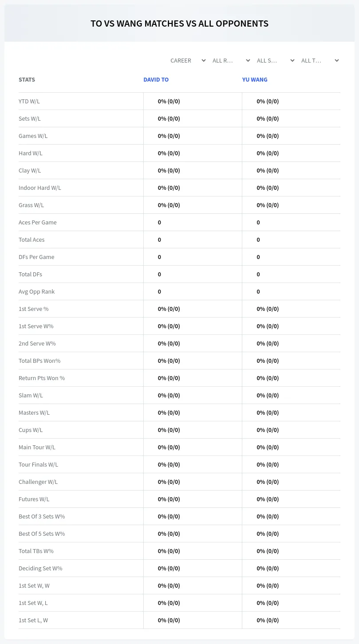
Task: Click the chevron arrow beside CAREER
Action: [204, 60]
